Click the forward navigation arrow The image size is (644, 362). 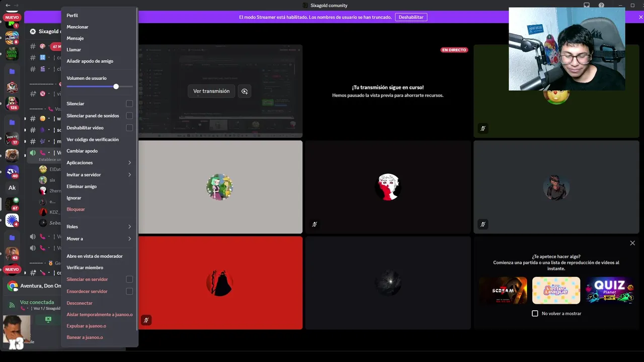(x=16, y=6)
